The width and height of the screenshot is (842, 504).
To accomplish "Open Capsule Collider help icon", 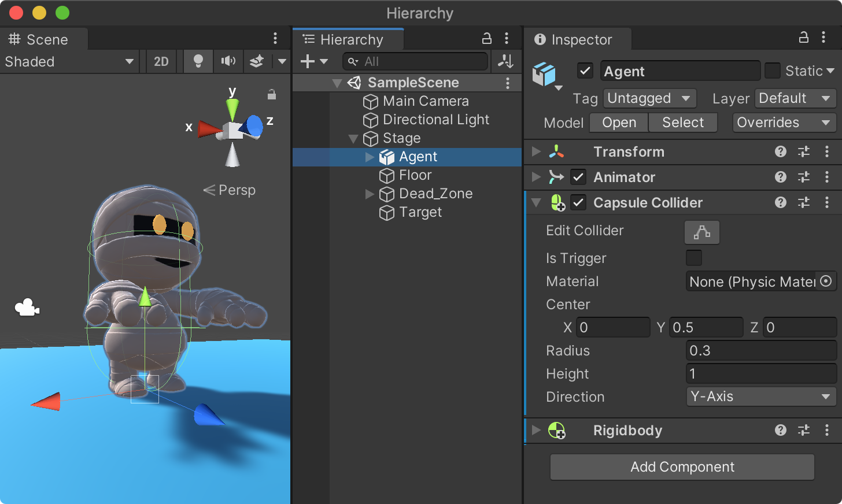I will coord(781,202).
